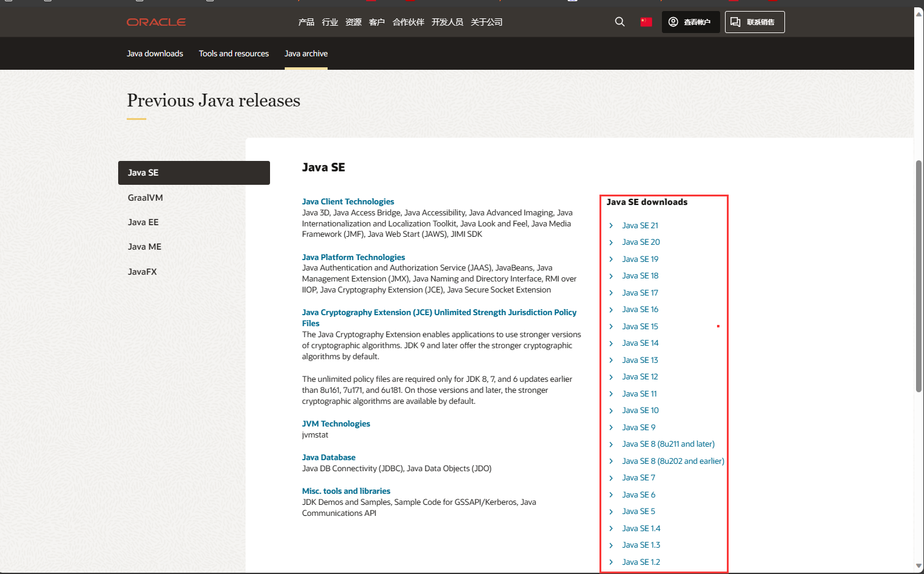
Task: Select Java ME in the sidebar
Action: point(145,247)
